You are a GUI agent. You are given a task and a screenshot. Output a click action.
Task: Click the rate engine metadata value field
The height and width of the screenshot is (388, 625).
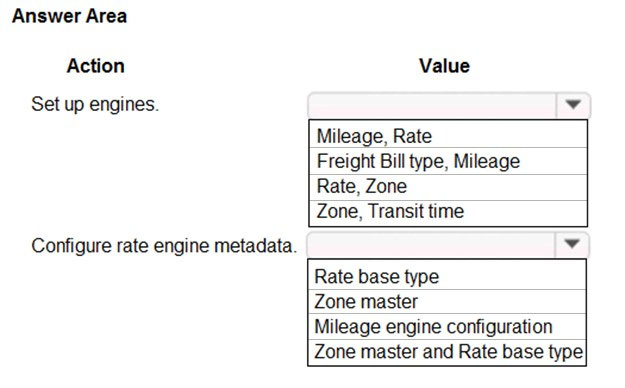coord(431,244)
